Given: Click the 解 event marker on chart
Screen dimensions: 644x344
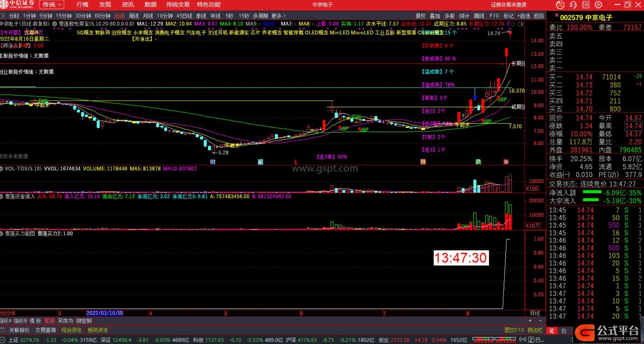Looking at the screenshot, I should (260, 162).
